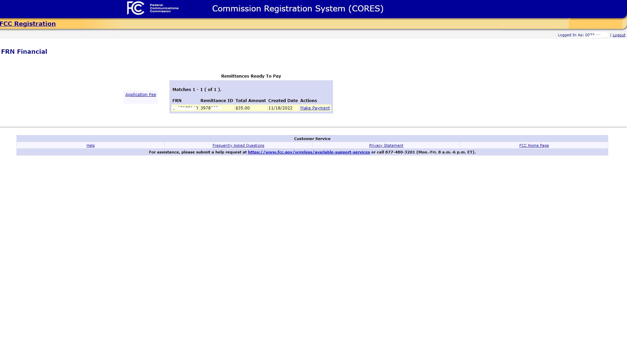Go to the FCC Home Page link
Image resolution: width=627 pixels, height=364 pixels.
(534, 145)
